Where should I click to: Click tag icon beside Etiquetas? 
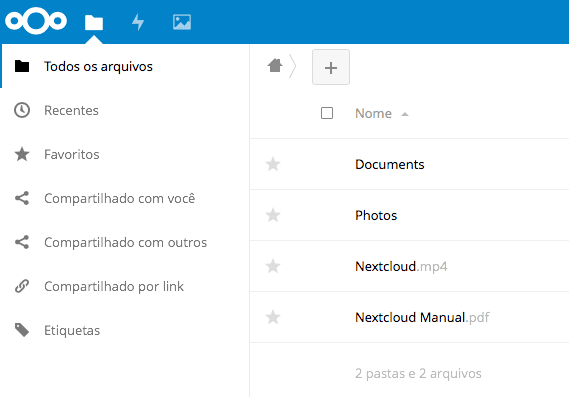pos(22,330)
